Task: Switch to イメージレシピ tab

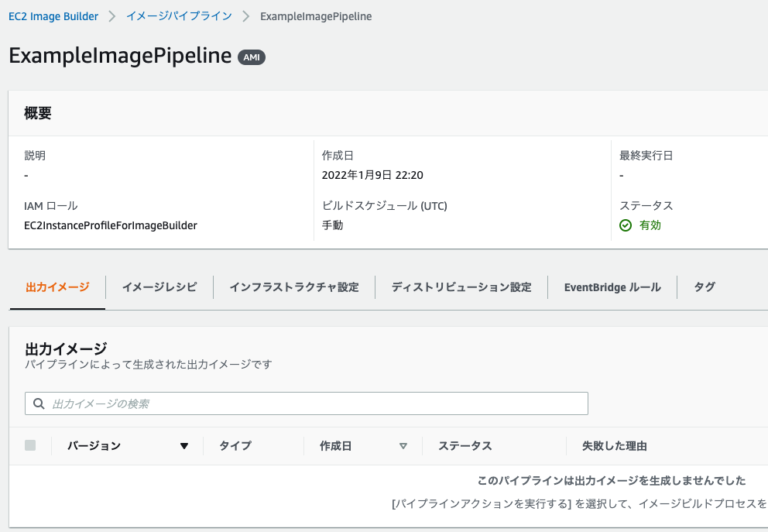Action: point(159,287)
